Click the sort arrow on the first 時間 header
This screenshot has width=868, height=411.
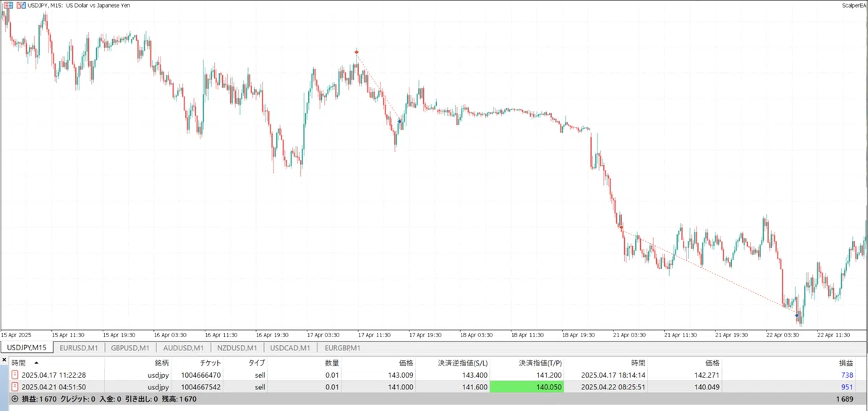point(36,362)
